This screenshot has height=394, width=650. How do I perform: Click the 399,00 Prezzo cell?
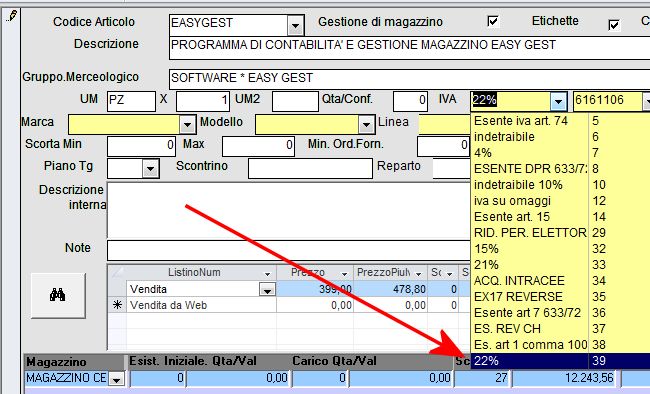tap(315, 289)
